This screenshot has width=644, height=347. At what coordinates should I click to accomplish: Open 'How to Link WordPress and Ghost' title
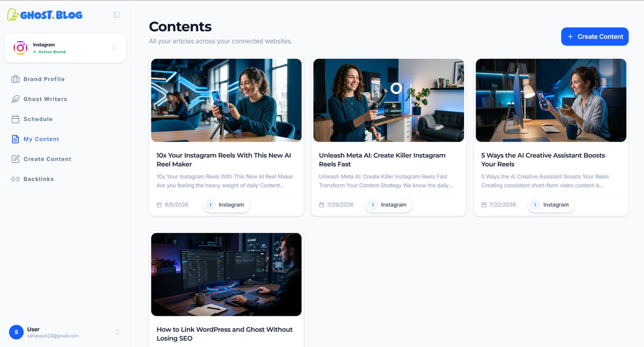pyautogui.click(x=224, y=334)
